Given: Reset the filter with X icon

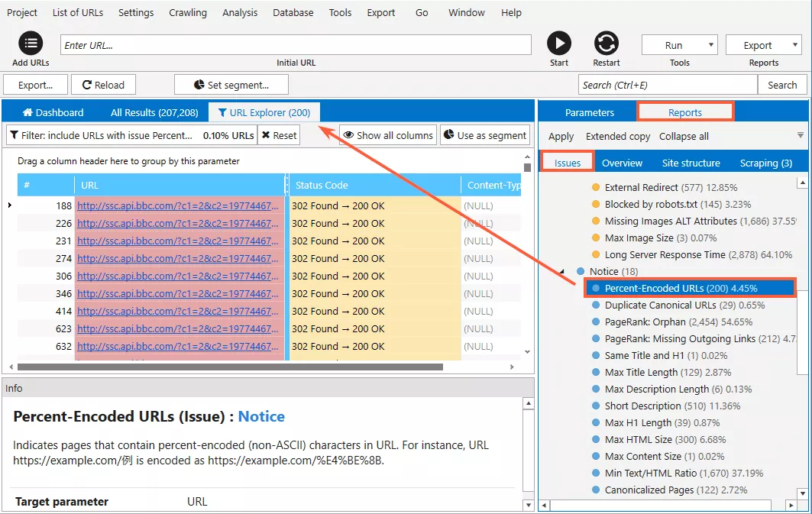Looking at the screenshot, I should point(279,135).
